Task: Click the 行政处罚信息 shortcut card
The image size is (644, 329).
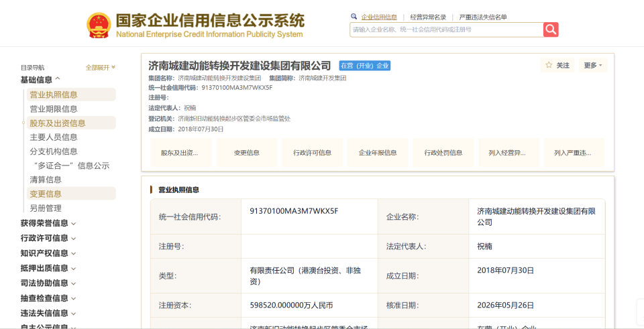Action: coord(443,153)
